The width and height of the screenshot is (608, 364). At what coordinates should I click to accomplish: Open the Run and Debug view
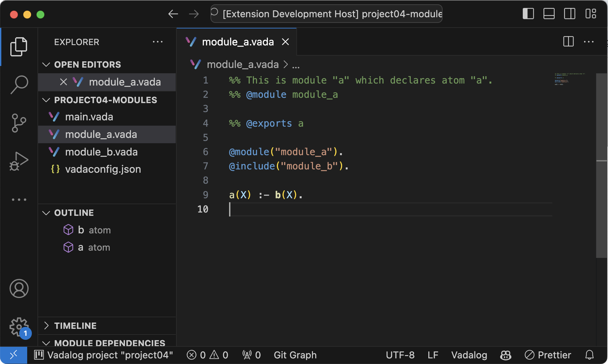(x=19, y=161)
